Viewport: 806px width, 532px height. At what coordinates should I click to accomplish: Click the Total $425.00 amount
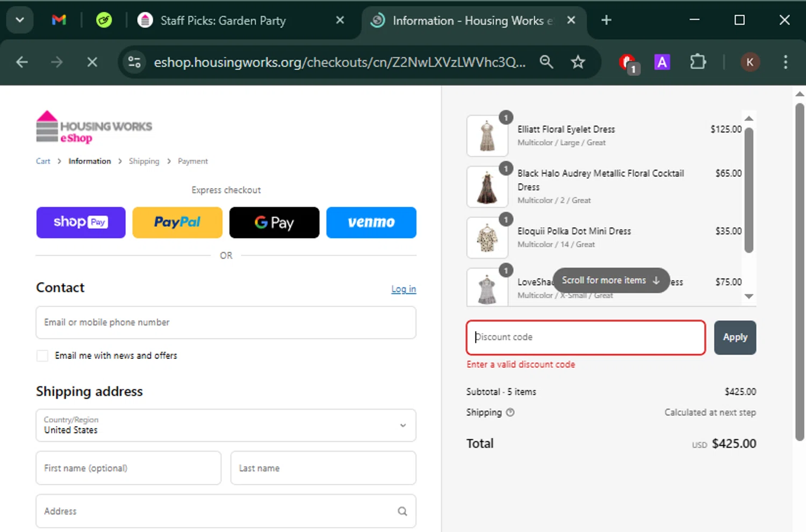click(x=734, y=444)
